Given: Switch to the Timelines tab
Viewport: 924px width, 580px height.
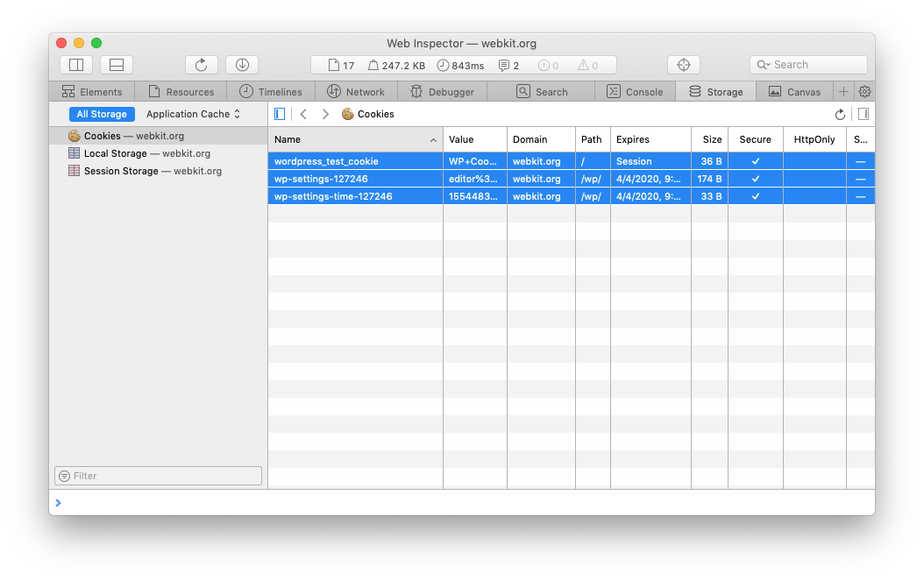Looking at the screenshot, I should click(x=271, y=92).
